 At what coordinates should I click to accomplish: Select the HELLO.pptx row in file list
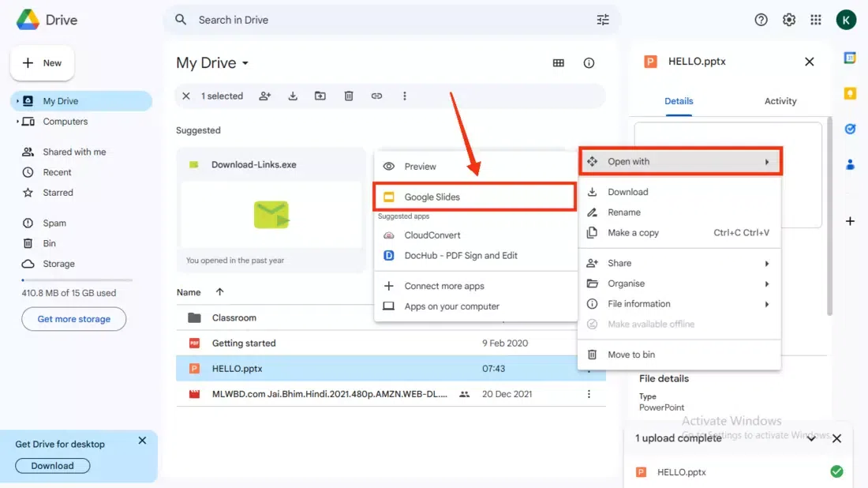pos(391,368)
